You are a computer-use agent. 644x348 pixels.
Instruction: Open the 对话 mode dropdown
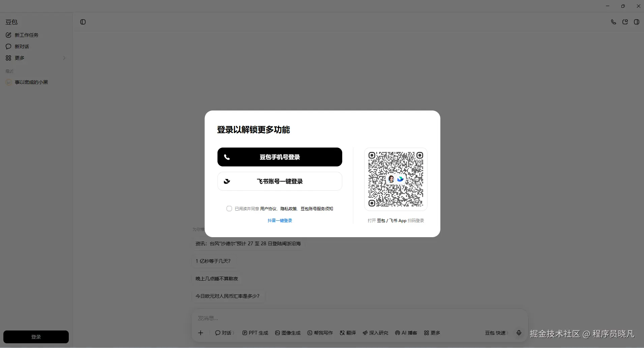225,333
